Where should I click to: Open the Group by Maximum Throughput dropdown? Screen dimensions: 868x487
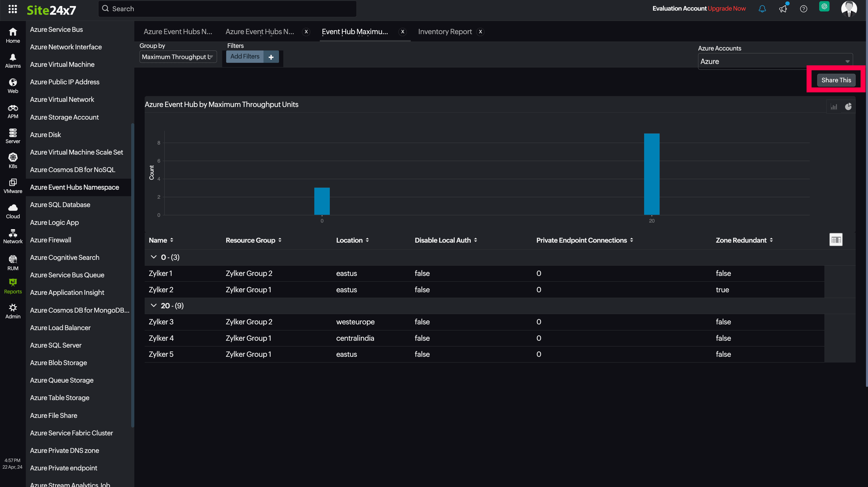click(177, 57)
